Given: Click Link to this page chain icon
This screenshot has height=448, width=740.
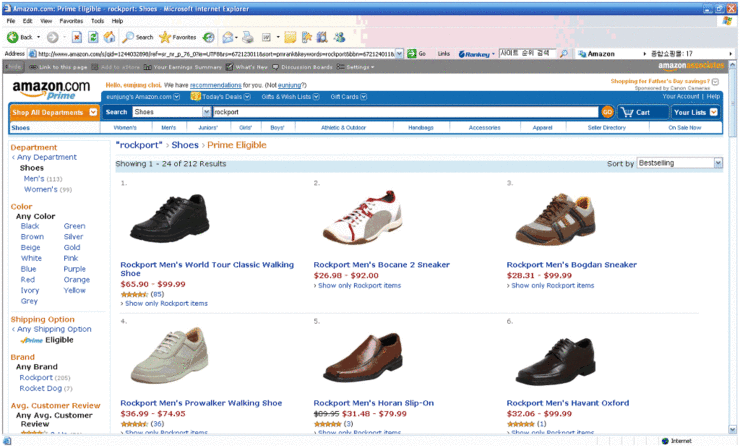Looking at the screenshot, I should coord(34,67).
